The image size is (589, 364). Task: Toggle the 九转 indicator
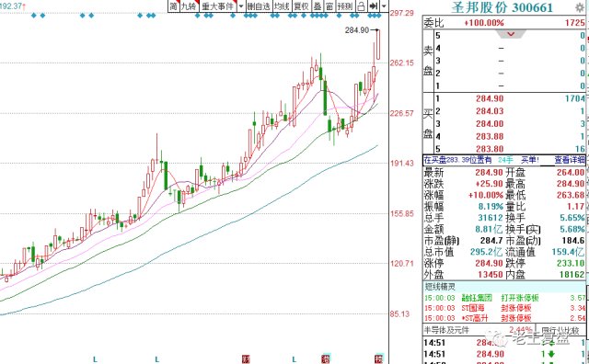[x=189, y=6]
